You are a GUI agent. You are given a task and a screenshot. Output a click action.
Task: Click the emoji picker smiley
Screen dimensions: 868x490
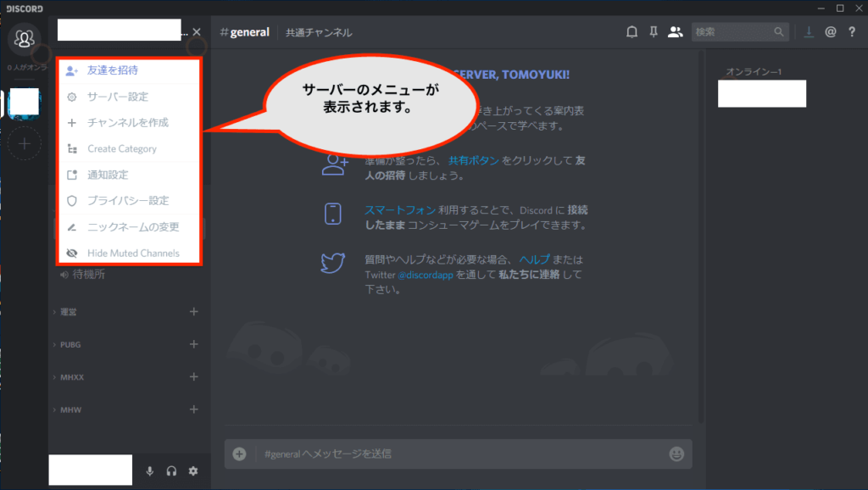[x=676, y=454]
